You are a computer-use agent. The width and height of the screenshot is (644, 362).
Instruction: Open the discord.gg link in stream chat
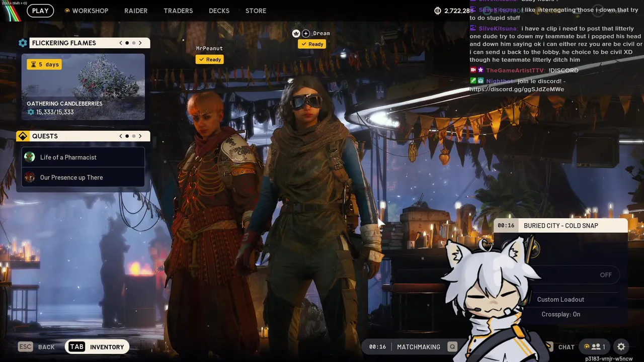click(517, 89)
